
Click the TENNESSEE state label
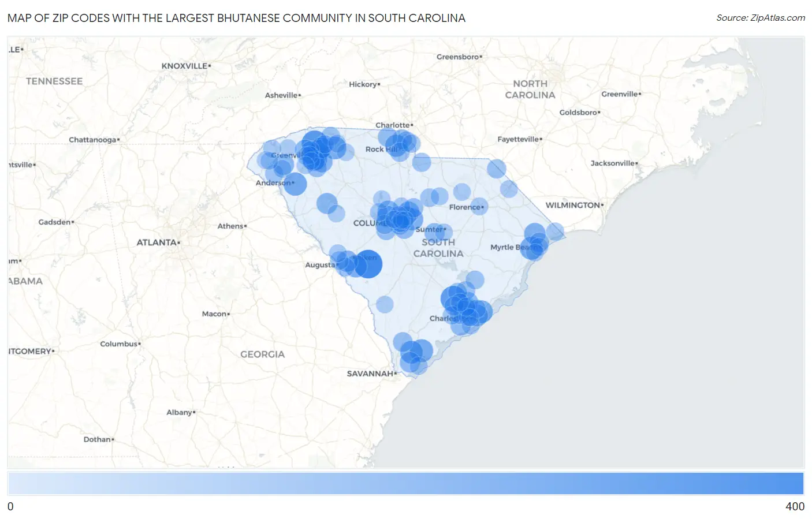point(54,81)
